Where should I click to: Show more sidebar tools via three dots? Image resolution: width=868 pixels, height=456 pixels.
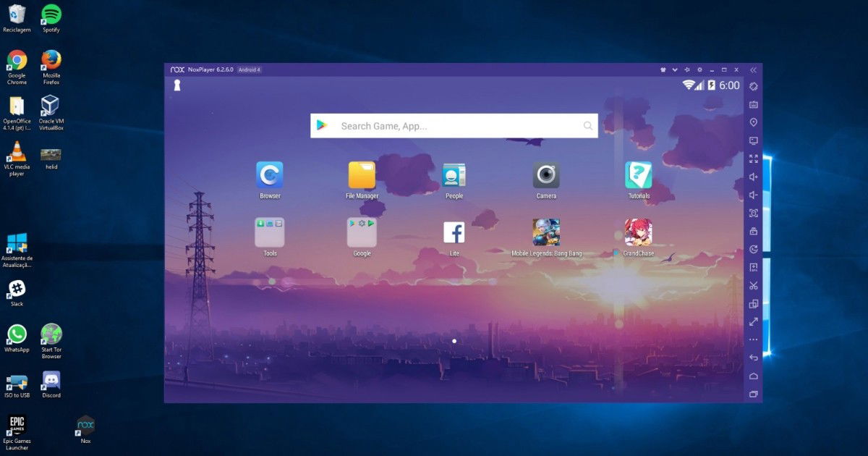pyautogui.click(x=753, y=339)
